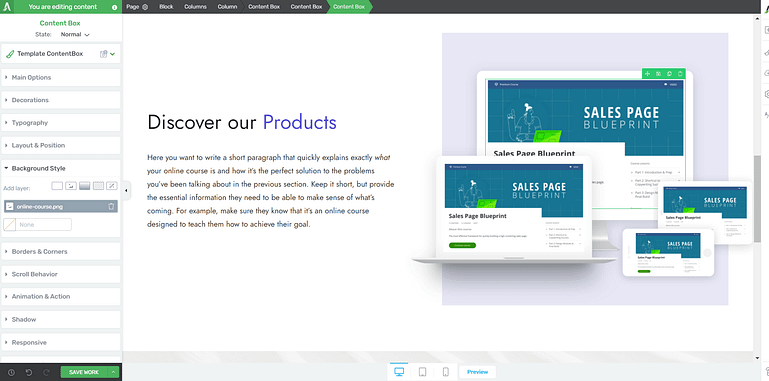Collapse the Background Style section

pyautogui.click(x=61, y=168)
